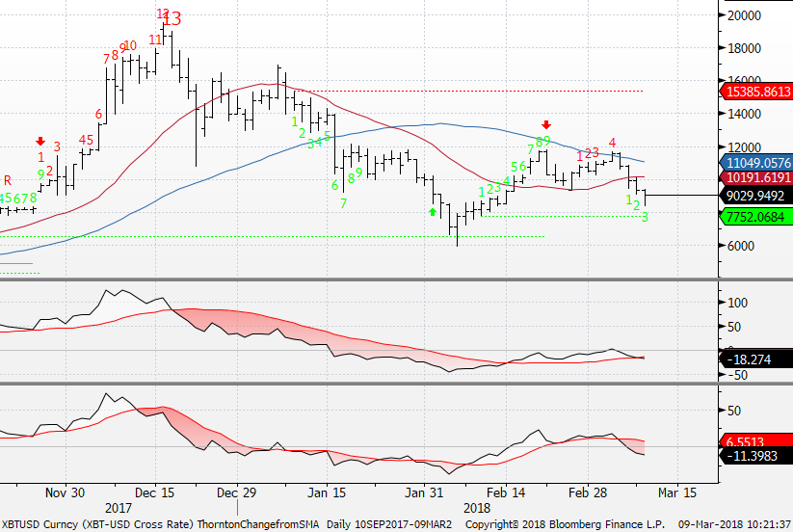793x532 pixels.
Task: Click the 12000 price axis tick
Action: click(744, 147)
